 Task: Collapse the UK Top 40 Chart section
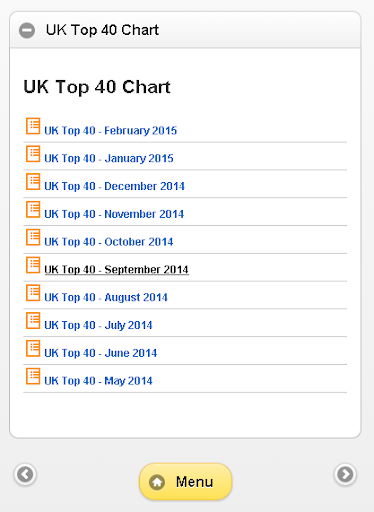tap(27, 30)
